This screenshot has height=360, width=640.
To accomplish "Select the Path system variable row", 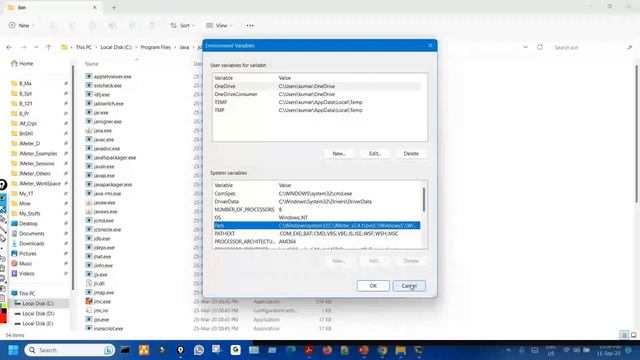I will coord(317,225).
